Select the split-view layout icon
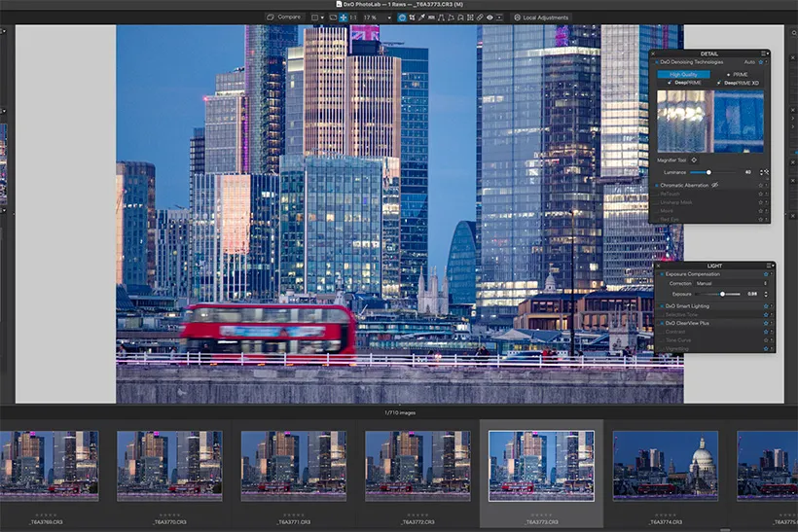This screenshot has height=532, width=798. [x=314, y=18]
